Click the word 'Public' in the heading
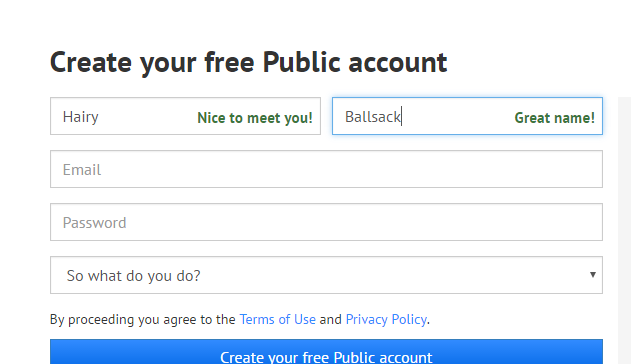The height and width of the screenshot is (364, 631). tap(301, 62)
